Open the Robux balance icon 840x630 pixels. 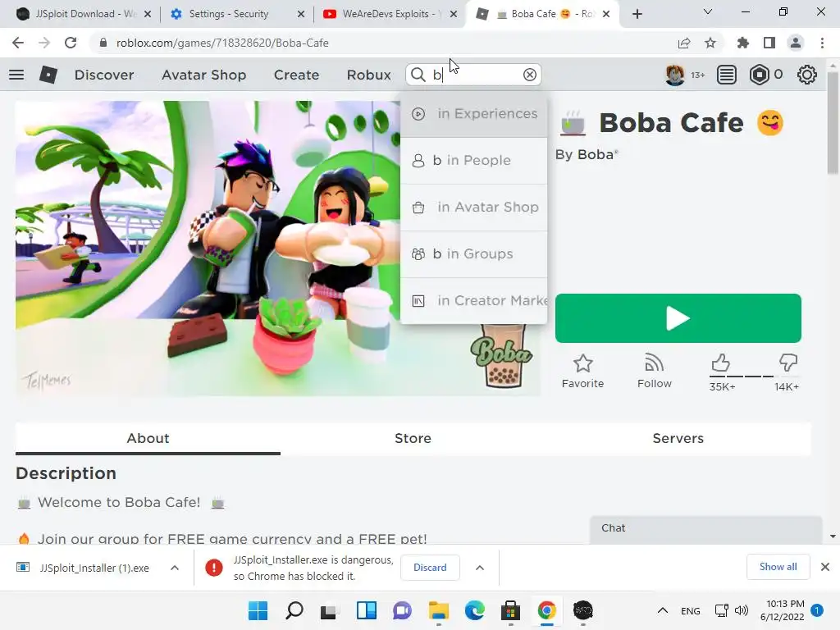tap(759, 75)
